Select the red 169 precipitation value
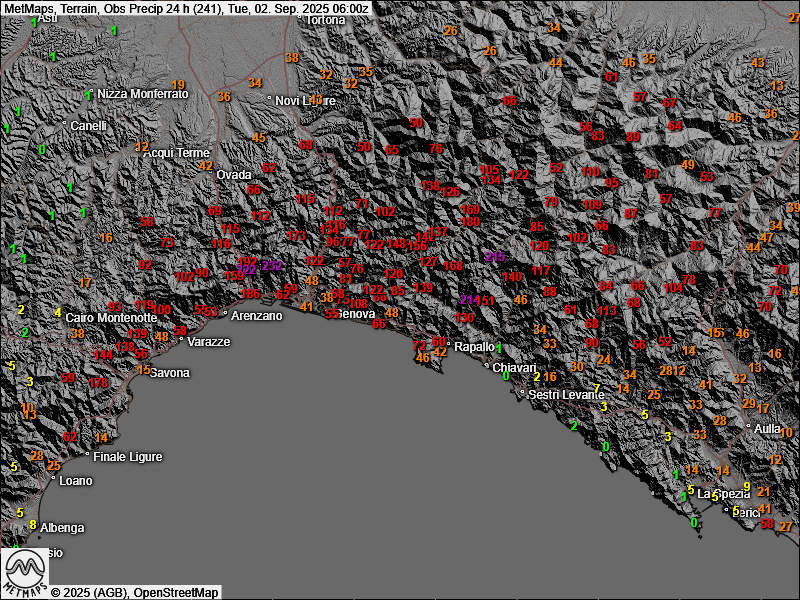800x600 pixels. pyautogui.click(x=470, y=210)
